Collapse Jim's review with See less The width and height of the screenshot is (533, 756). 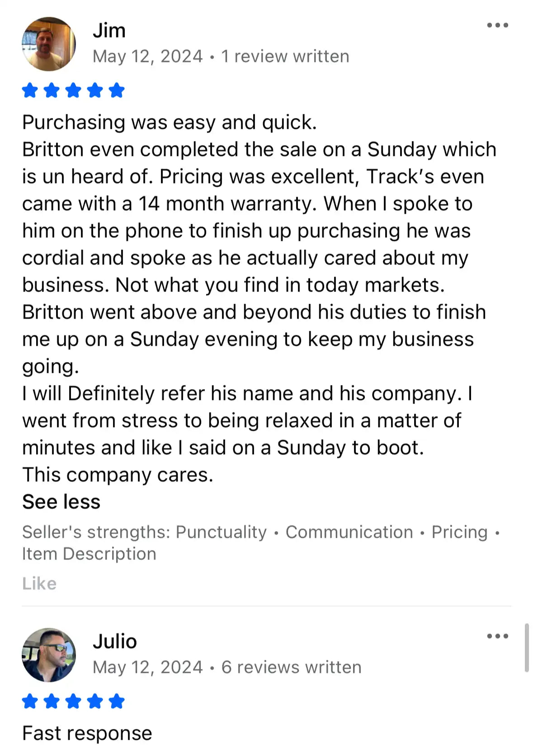tap(61, 502)
